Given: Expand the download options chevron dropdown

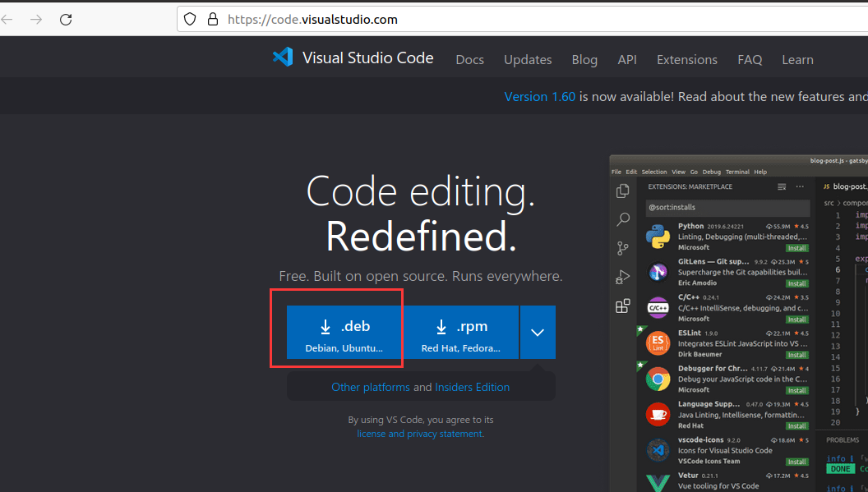Looking at the screenshot, I should coord(538,332).
